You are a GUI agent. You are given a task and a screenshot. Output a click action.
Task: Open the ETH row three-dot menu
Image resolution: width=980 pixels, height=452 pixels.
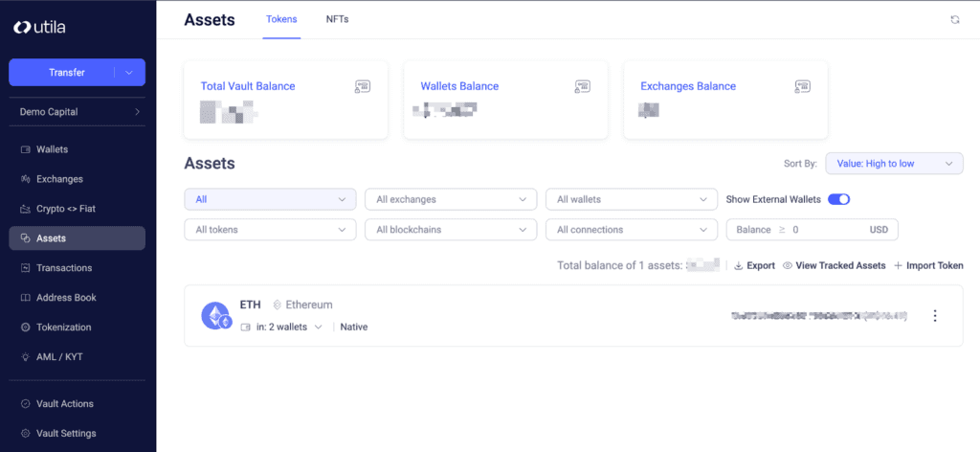[935, 316]
